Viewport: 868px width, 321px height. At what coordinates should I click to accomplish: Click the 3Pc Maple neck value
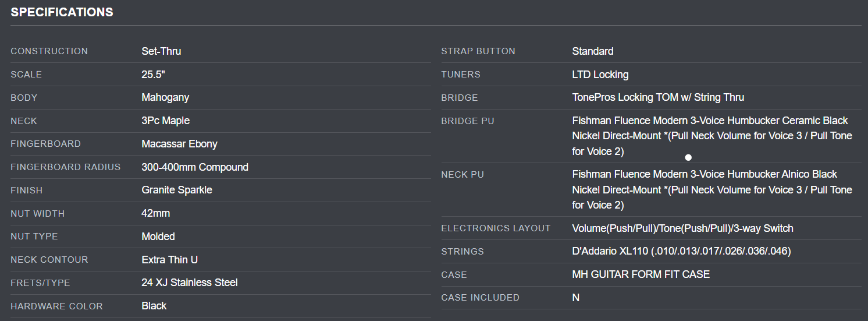[165, 121]
